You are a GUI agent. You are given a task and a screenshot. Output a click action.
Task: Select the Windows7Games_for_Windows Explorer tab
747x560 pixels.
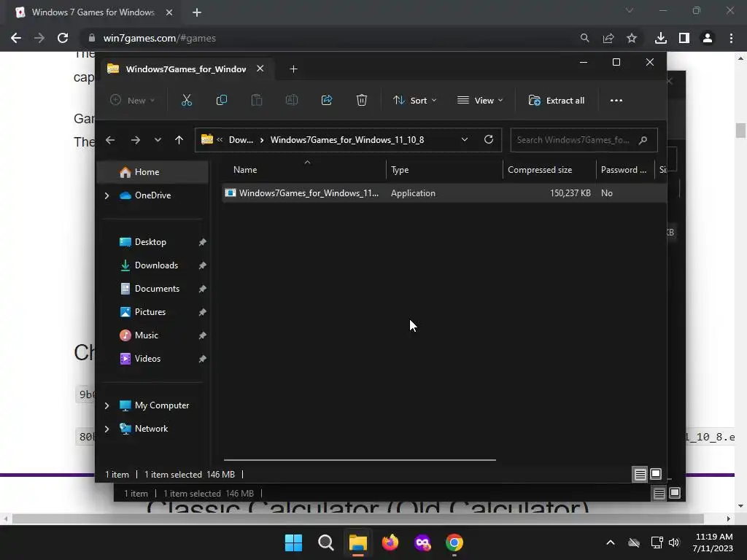[x=185, y=69]
